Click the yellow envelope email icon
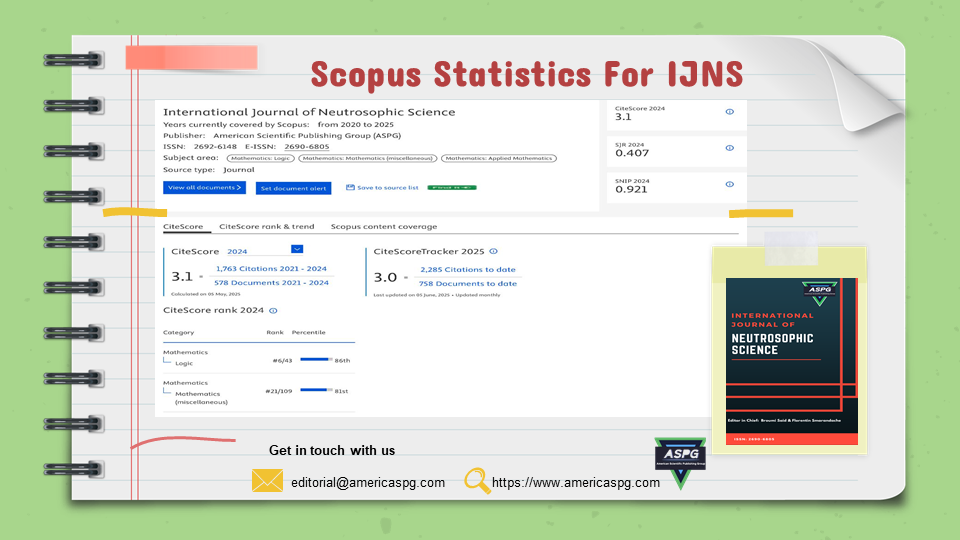960x540 pixels. pos(268,481)
